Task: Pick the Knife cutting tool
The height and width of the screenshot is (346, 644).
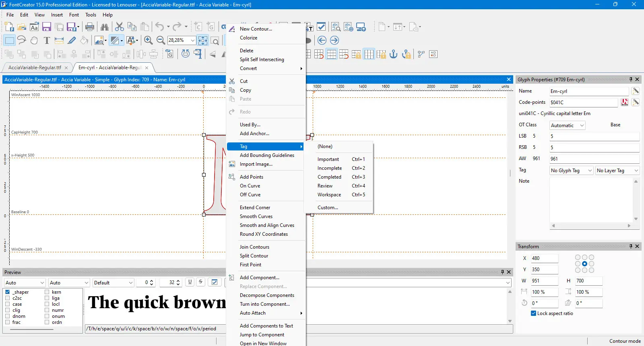Action: click(x=72, y=40)
